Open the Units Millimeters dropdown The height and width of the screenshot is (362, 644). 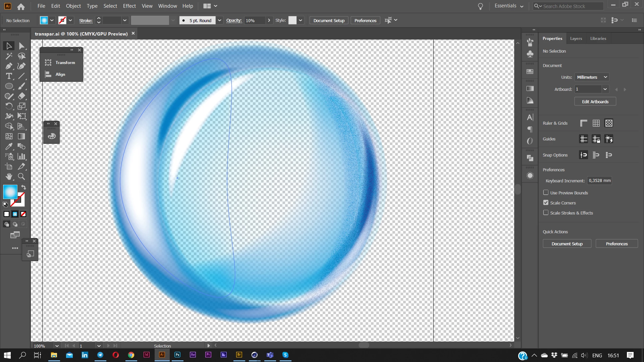click(592, 77)
